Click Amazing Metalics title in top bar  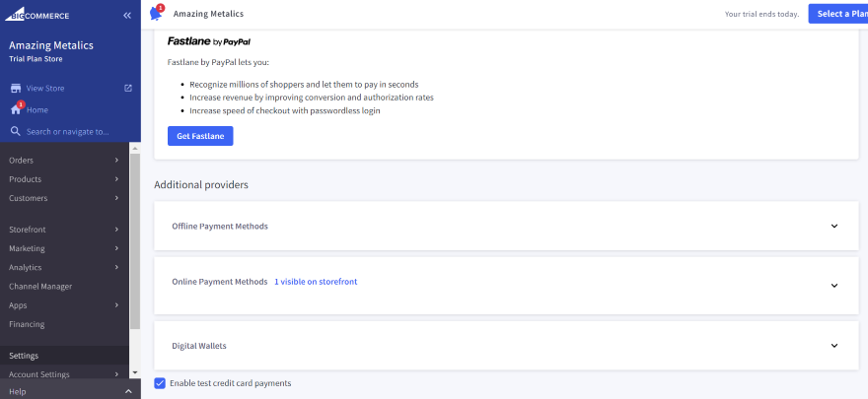pos(208,14)
